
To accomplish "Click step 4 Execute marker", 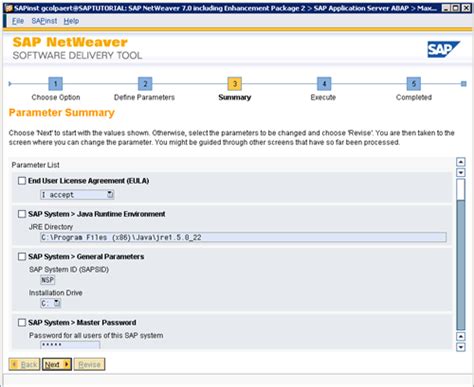I will pyautogui.click(x=324, y=84).
